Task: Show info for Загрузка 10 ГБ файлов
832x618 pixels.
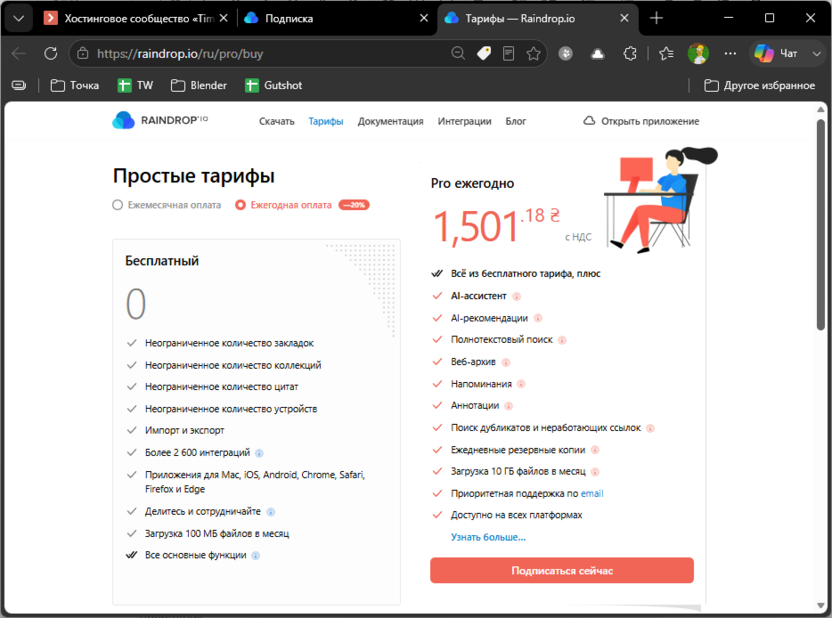Action: point(595,472)
